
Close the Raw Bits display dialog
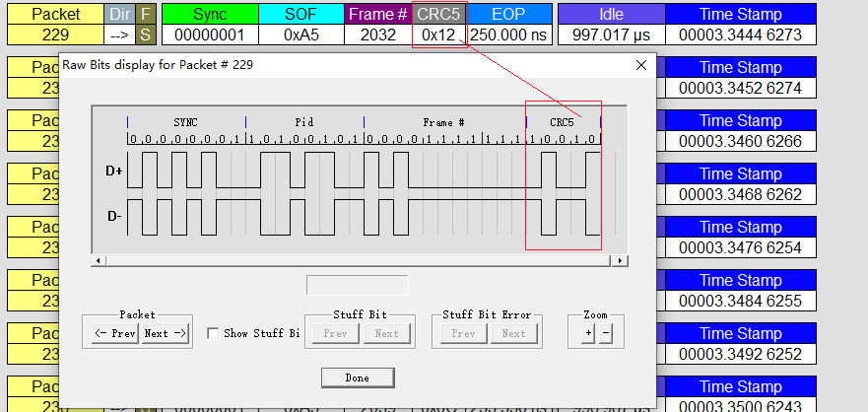click(641, 65)
